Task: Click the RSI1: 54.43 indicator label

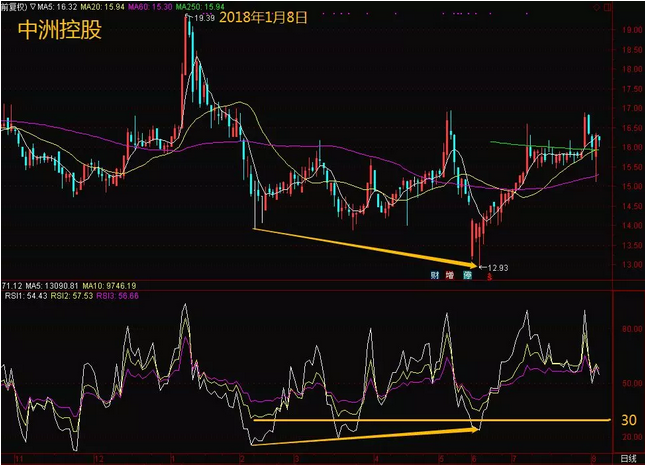Action: point(23,295)
